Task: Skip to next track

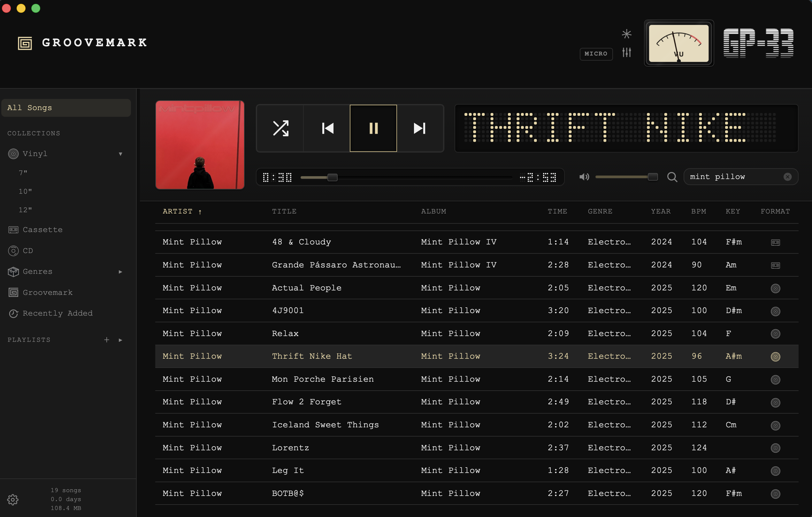Action: (420, 128)
